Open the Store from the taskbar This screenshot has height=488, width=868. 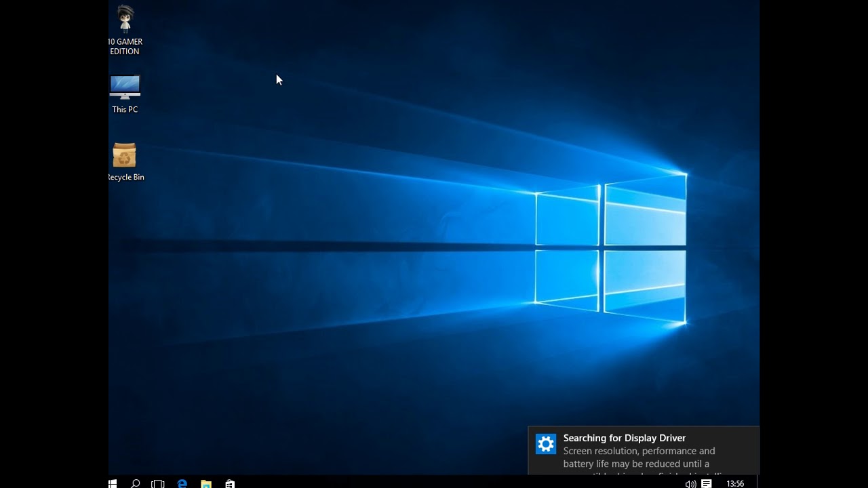(x=230, y=483)
